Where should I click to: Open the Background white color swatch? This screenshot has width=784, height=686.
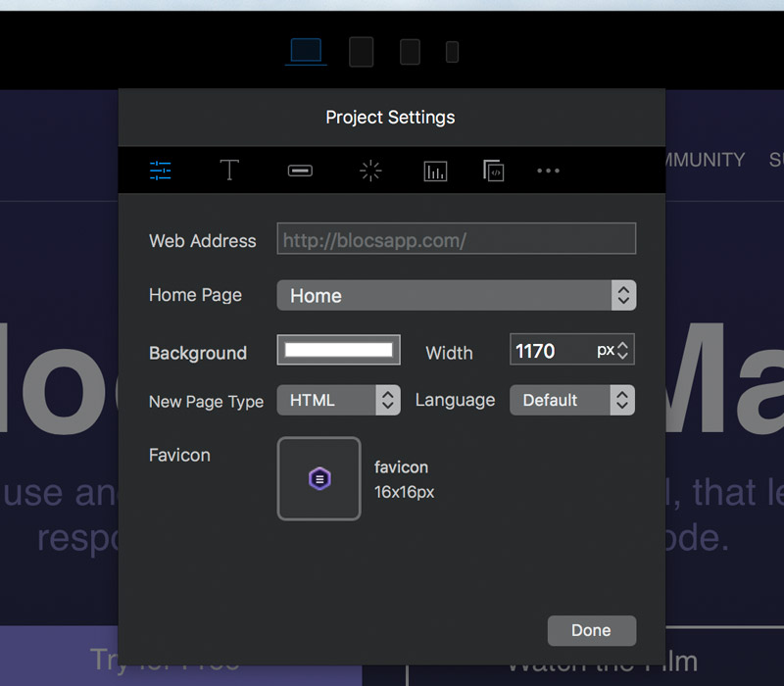[338, 350]
